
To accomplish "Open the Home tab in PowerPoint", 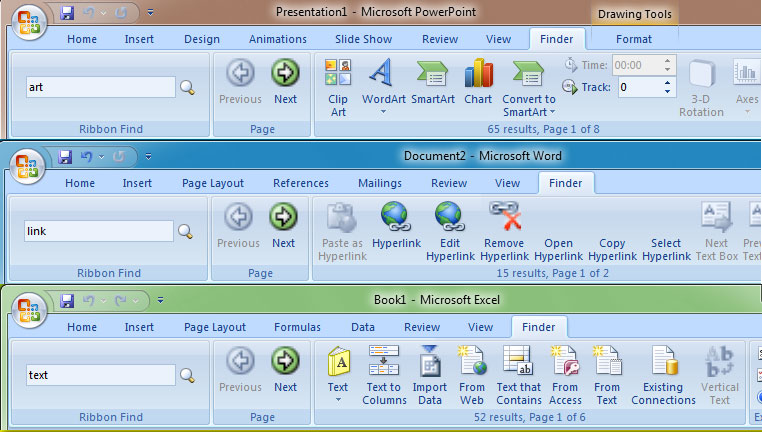I will (x=82, y=39).
